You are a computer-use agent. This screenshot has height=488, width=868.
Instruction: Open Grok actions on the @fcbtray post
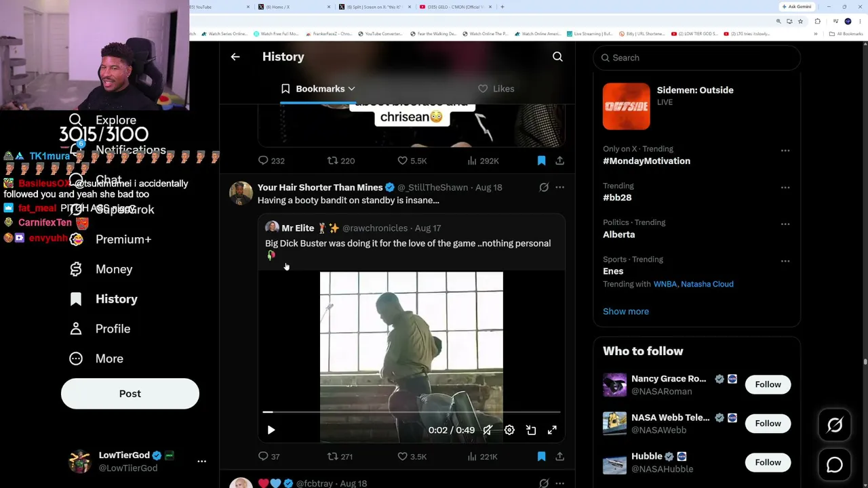pyautogui.click(x=544, y=483)
